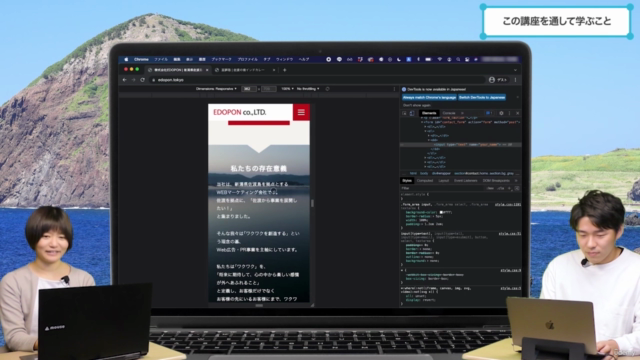Click the viewport width field 382
This screenshot has height=360, width=640.
249,89
